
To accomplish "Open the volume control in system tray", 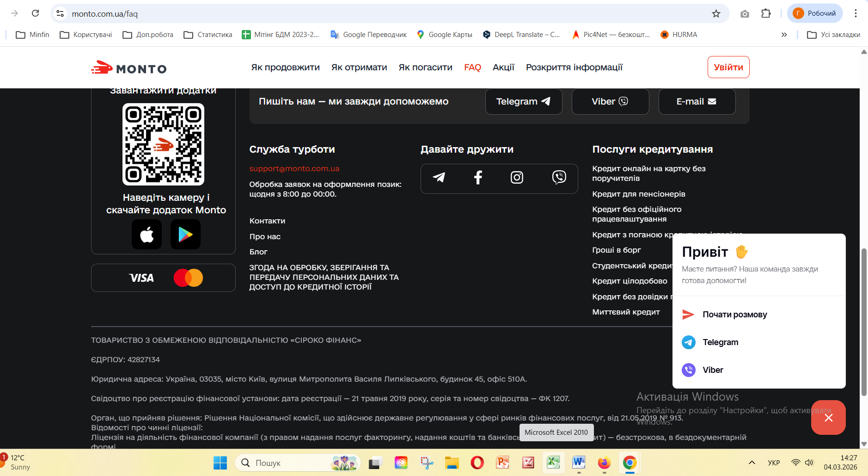I will tap(809, 463).
